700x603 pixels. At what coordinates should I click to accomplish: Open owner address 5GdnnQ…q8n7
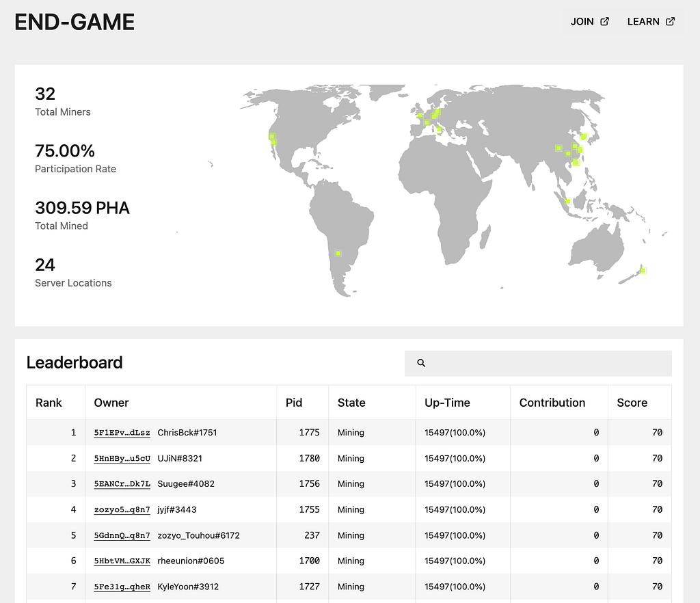[122, 535]
